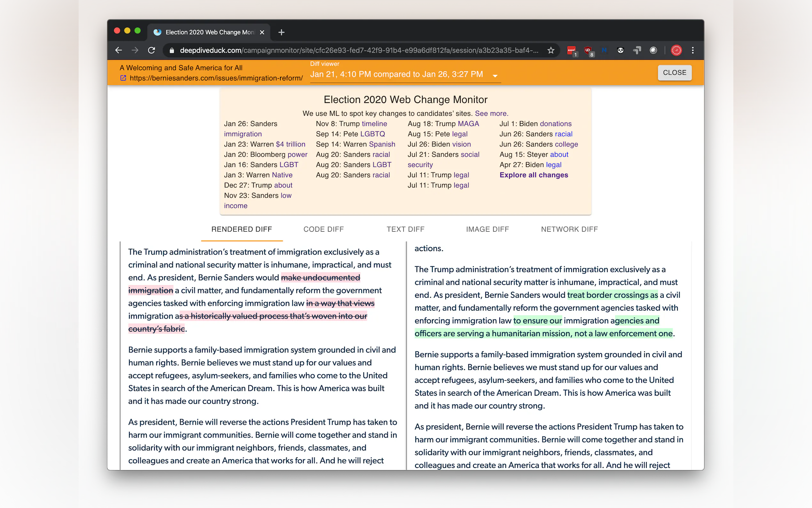812x508 pixels.
Task: Open the IMAGE DIFF tab
Action: (x=487, y=229)
